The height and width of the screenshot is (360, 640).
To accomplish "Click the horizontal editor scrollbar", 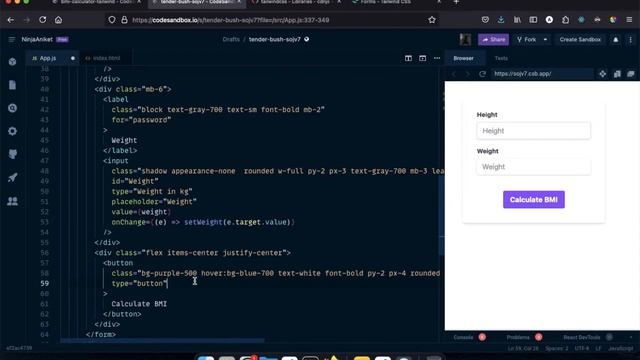I will (162, 340).
